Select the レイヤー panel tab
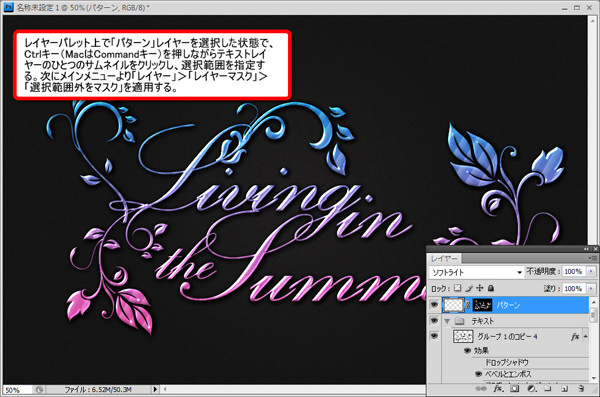Viewport: 600px width, 397px height. point(444,259)
